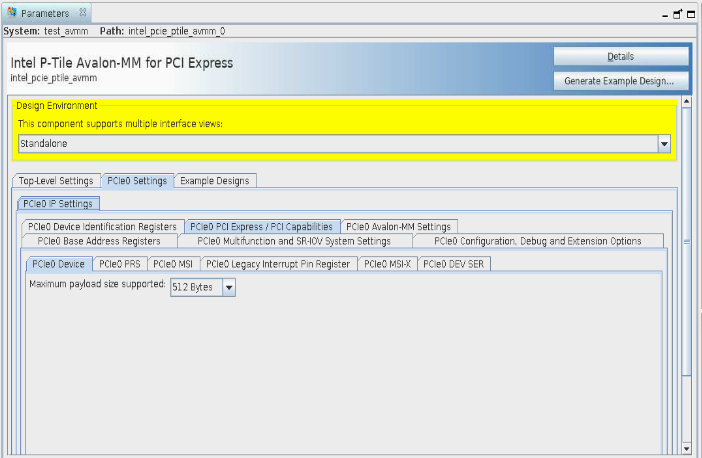Detach the Parameters panel window
The width and height of the screenshot is (702, 458).
[x=677, y=14]
